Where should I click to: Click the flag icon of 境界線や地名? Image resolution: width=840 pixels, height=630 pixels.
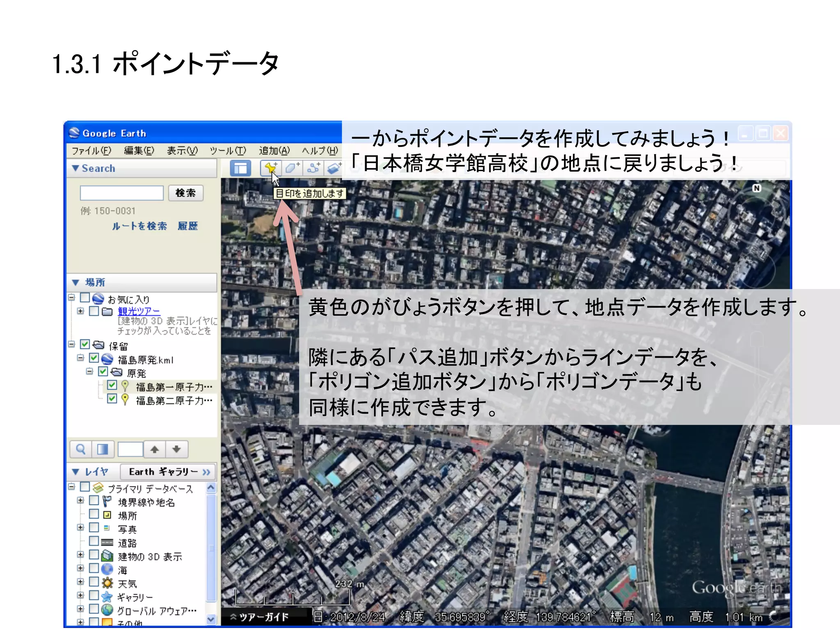pyautogui.click(x=107, y=501)
